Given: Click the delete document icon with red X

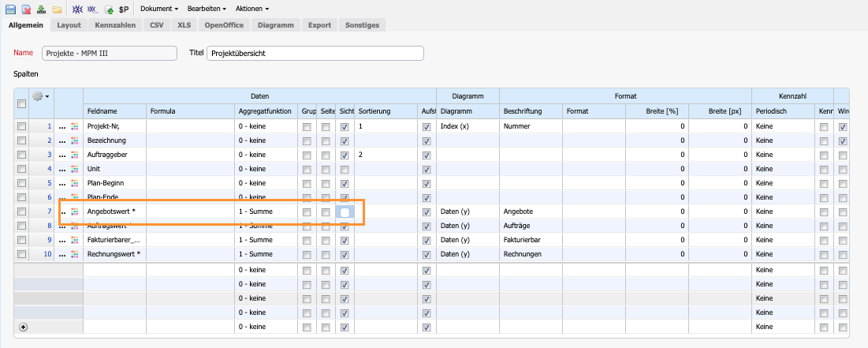Looking at the screenshot, I should pyautogui.click(x=26, y=9).
